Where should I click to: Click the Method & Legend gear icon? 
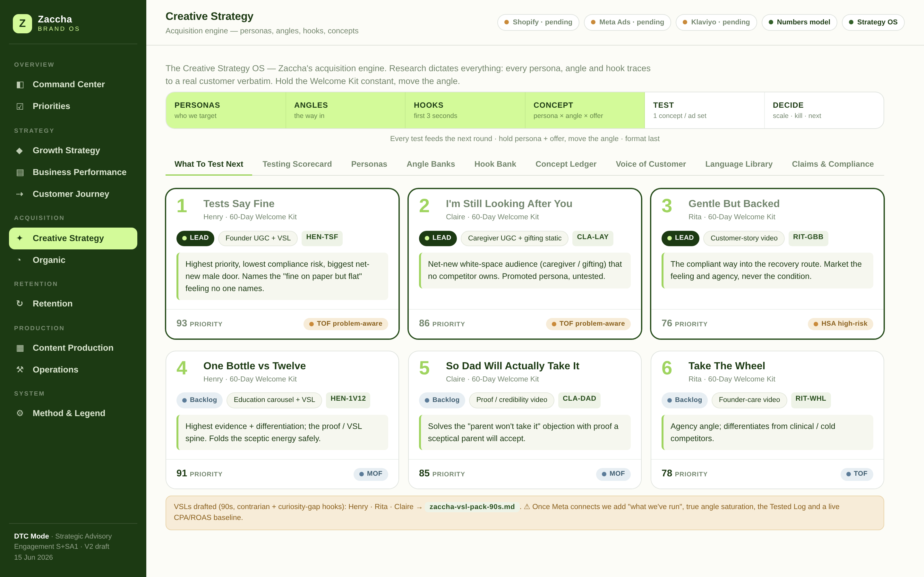(x=20, y=413)
